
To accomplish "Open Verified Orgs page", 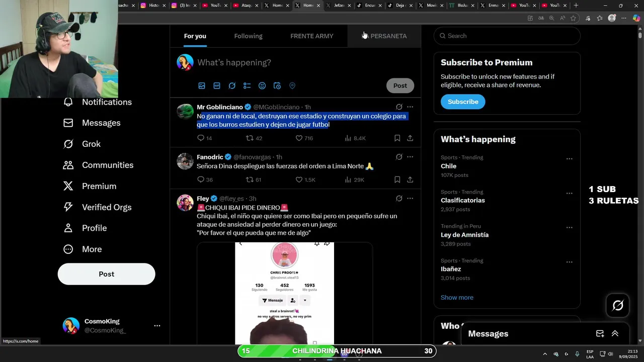I will click(97, 208).
